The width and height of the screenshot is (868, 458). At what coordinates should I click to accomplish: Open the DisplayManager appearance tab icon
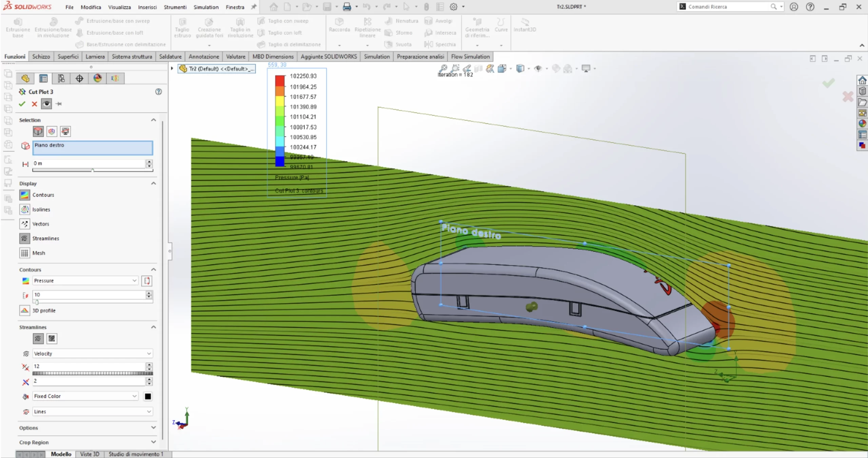click(98, 79)
